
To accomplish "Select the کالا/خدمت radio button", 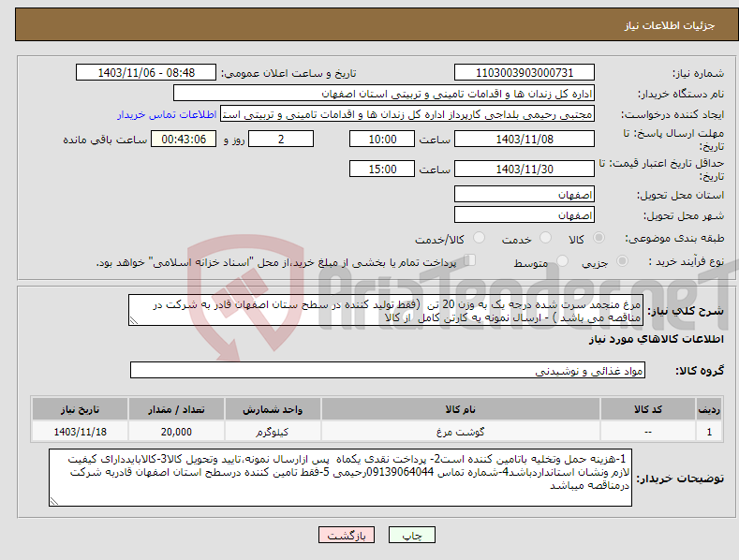I will point(479,238).
